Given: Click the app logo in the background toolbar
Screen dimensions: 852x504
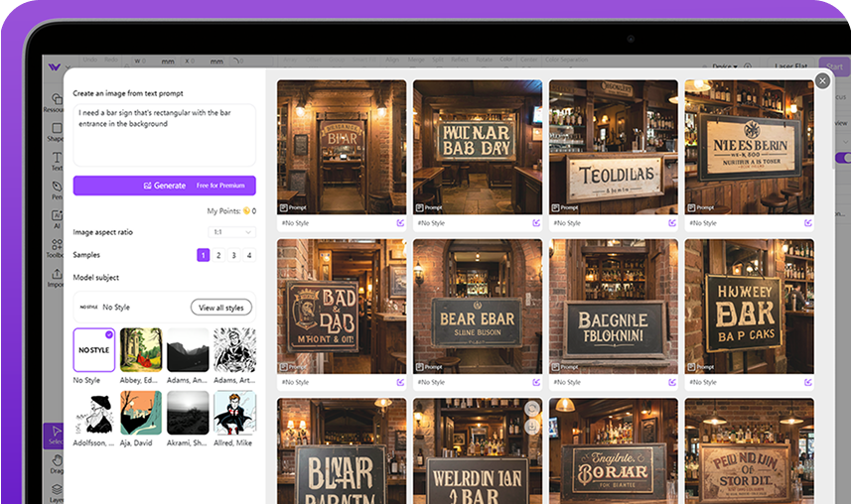Looking at the screenshot, I should coord(54,66).
